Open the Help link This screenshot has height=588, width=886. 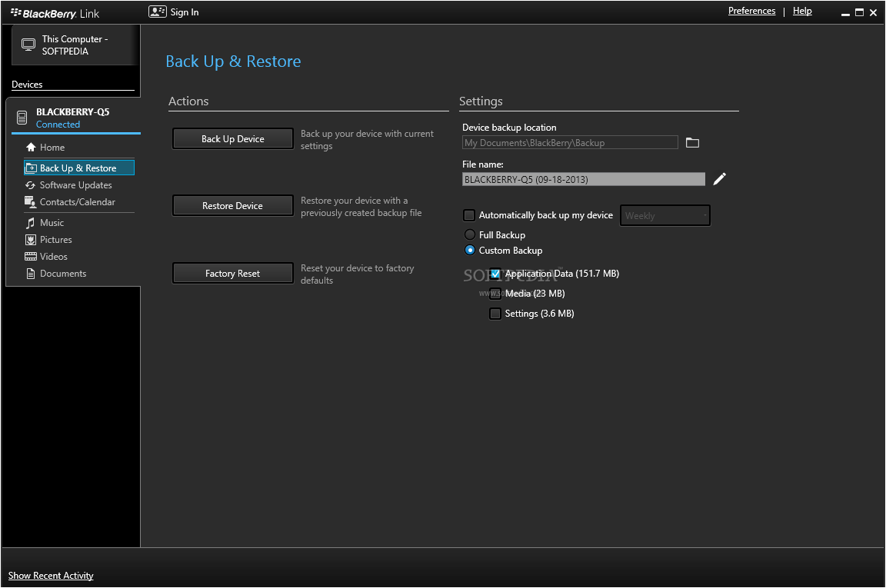click(x=802, y=11)
